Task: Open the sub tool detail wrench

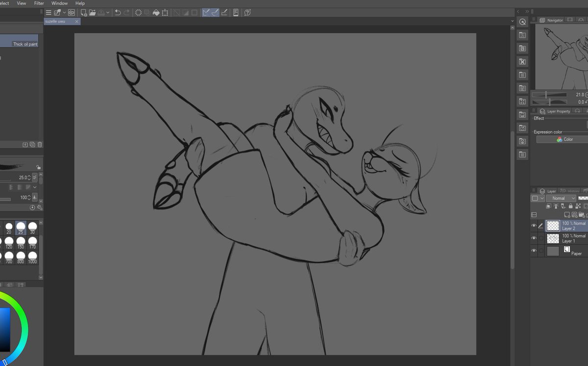Action: click(39, 208)
